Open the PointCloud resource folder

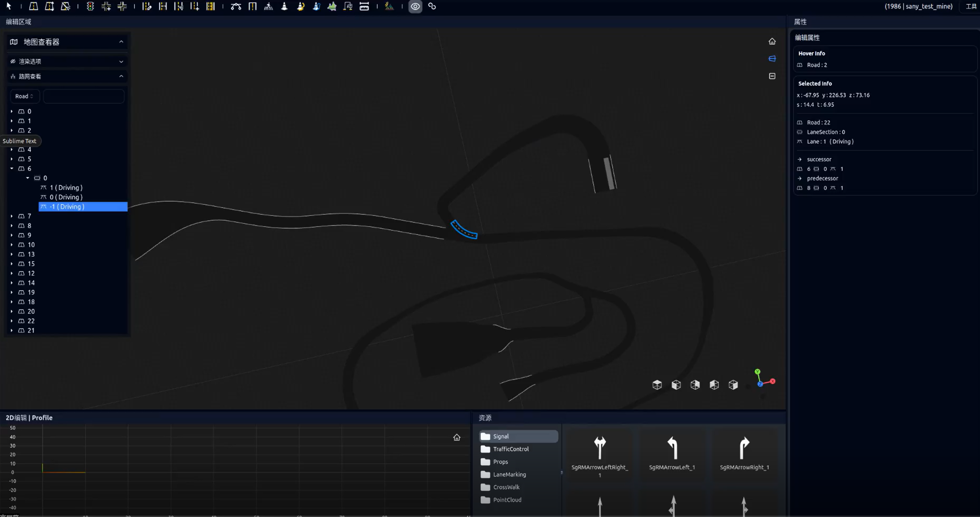click(519, 500)
